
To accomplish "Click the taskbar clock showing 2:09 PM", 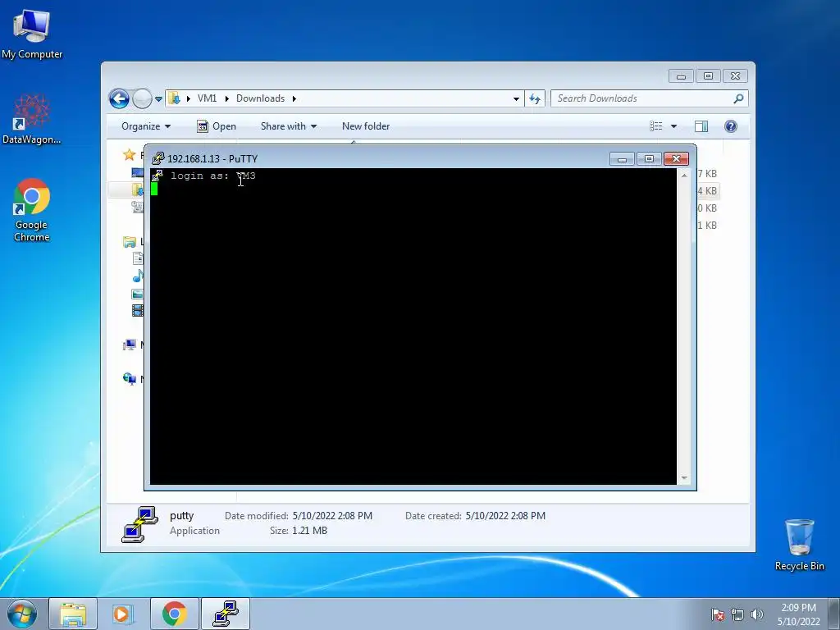I will pos(798,614).
